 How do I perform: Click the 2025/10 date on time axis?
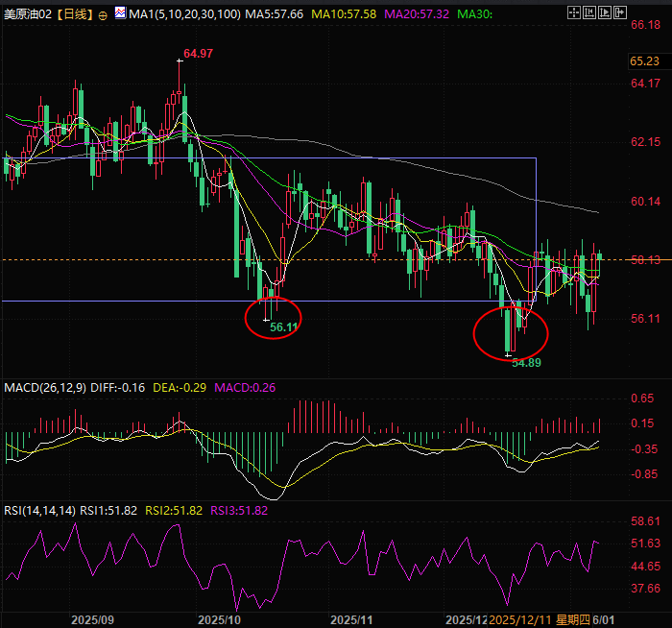(220, 620)
